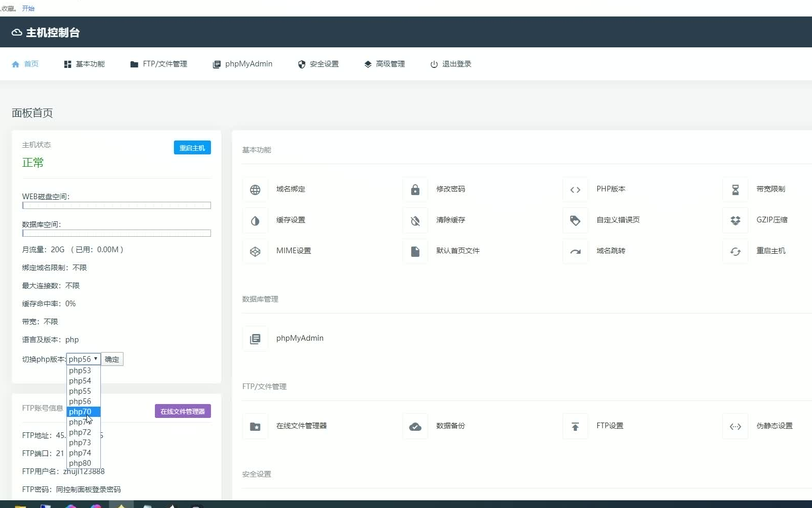Select php54 from the version list
The height and width of the screenshot is (508, 812).
pyautogui.click(x=83, y=381)
